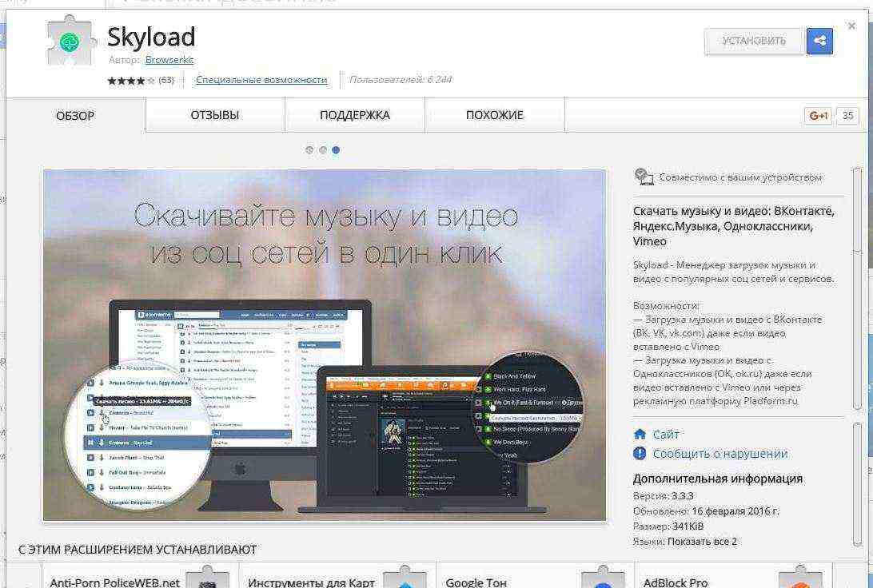The width and height of the screenshot is (873, 588).
Task: Click the device compatibility icon
Action: coord(644,177)
